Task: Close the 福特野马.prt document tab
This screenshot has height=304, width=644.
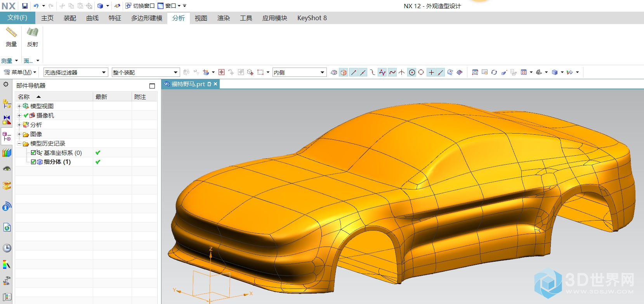Action: (215, 84)
